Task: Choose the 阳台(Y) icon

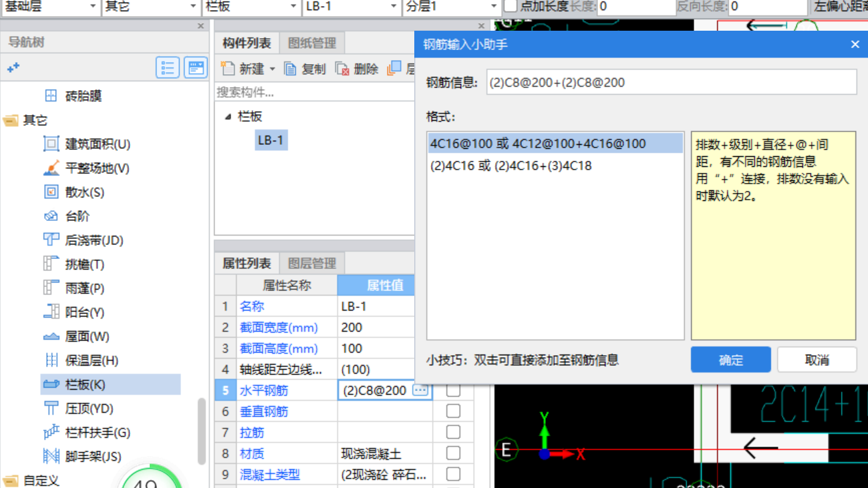Action: (x=51, y=312)
